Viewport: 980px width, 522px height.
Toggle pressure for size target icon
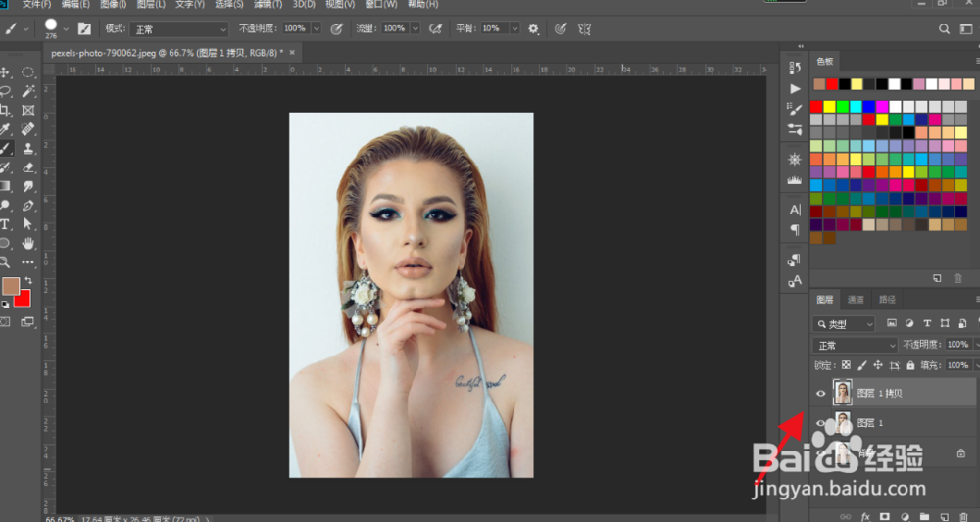point(561,28)
